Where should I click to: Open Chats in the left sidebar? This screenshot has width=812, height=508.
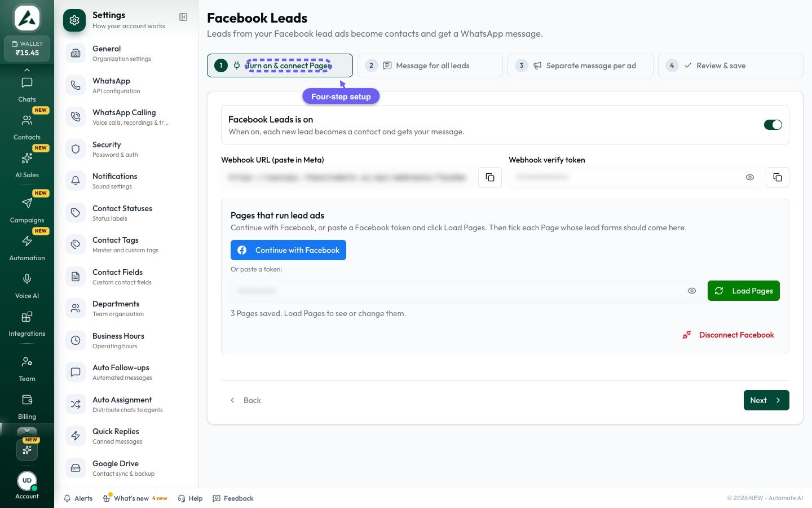point(27,90)
